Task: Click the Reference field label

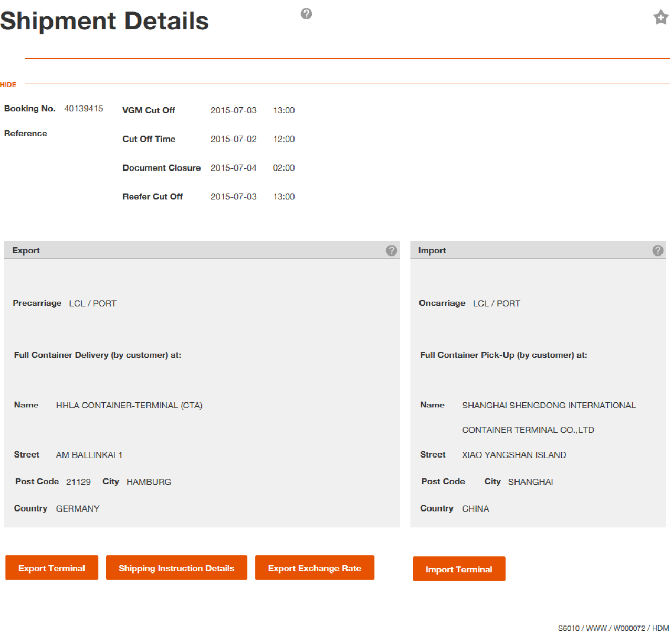Action: [25, 133]
